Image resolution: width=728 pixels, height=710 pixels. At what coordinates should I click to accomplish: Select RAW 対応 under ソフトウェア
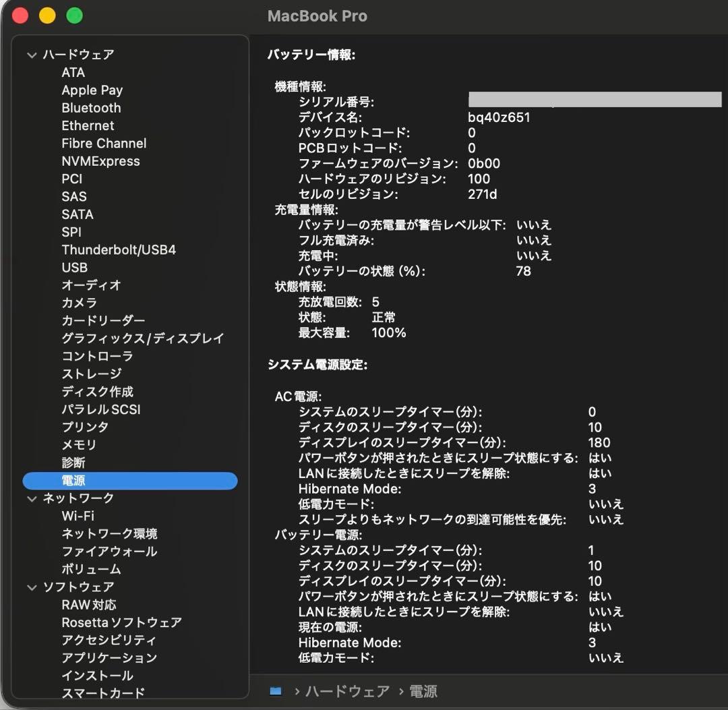point(89,605)
